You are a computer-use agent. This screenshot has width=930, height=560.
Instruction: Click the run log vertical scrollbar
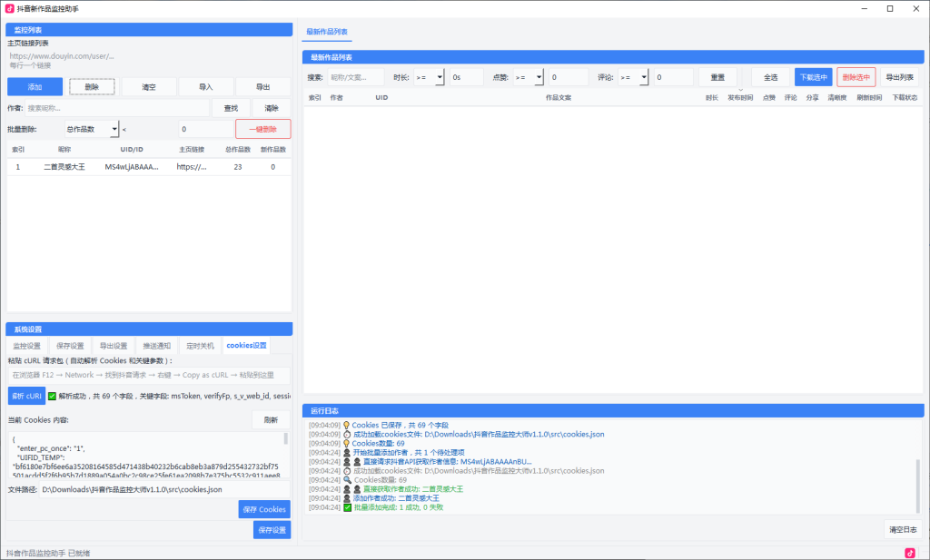919,486
